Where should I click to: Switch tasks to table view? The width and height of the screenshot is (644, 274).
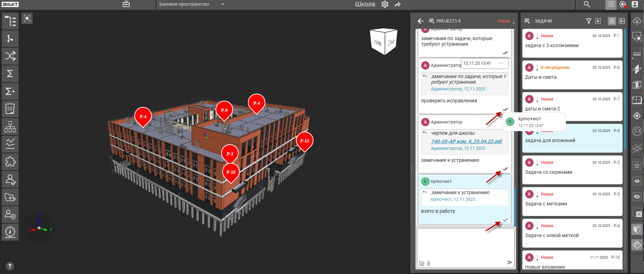click(622, 21)
